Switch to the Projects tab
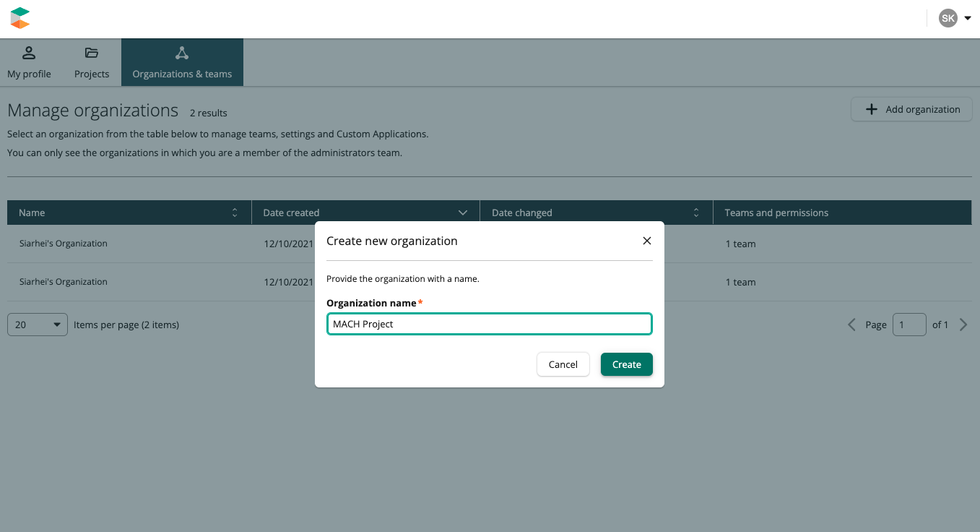 [92, 63]
